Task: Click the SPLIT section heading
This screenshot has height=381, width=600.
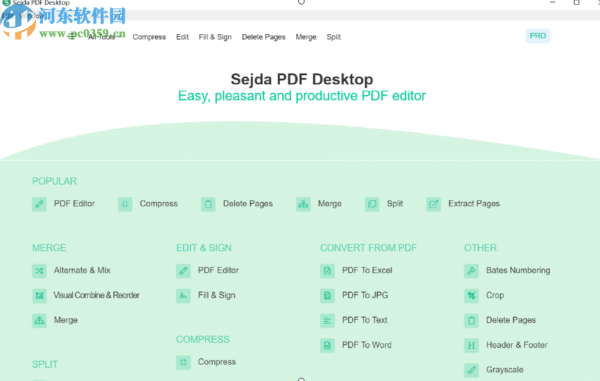Action: click(x=45, y=364)
